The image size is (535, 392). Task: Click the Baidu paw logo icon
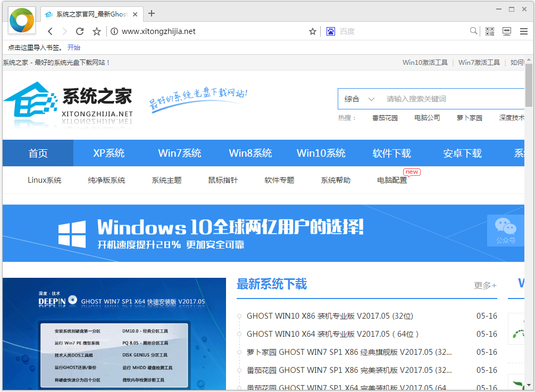click(331, 31)
